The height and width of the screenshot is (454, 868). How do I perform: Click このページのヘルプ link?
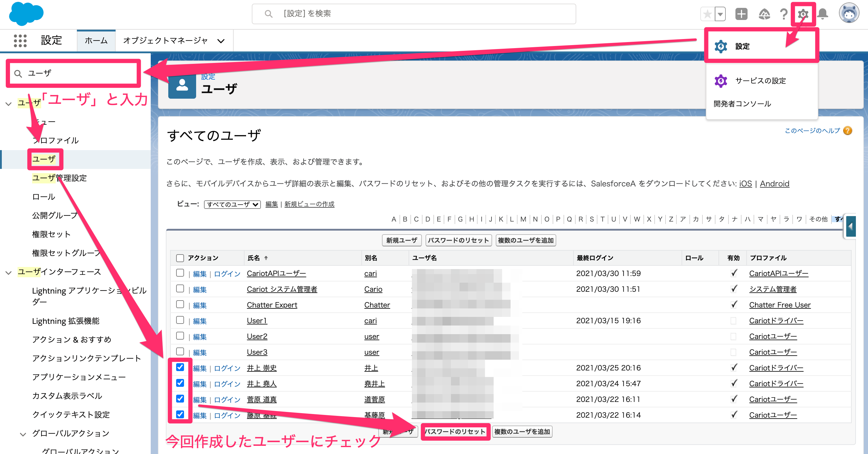(812, 131)
